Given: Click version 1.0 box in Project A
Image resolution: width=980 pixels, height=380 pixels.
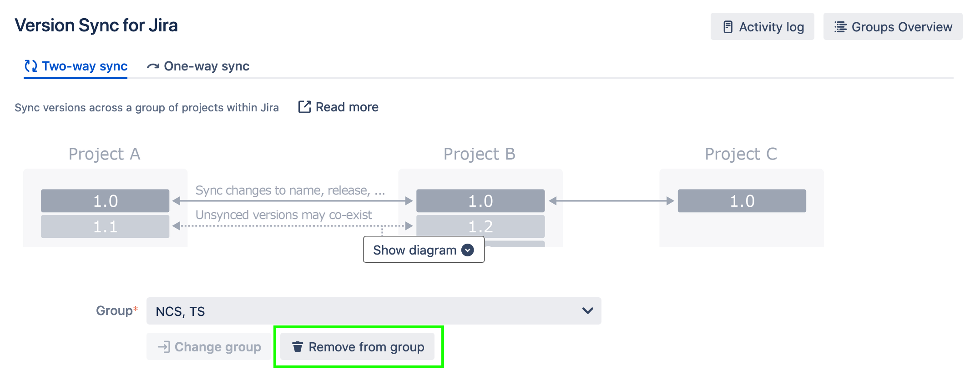Looking at the screenshot, I should tap(105, 200).
